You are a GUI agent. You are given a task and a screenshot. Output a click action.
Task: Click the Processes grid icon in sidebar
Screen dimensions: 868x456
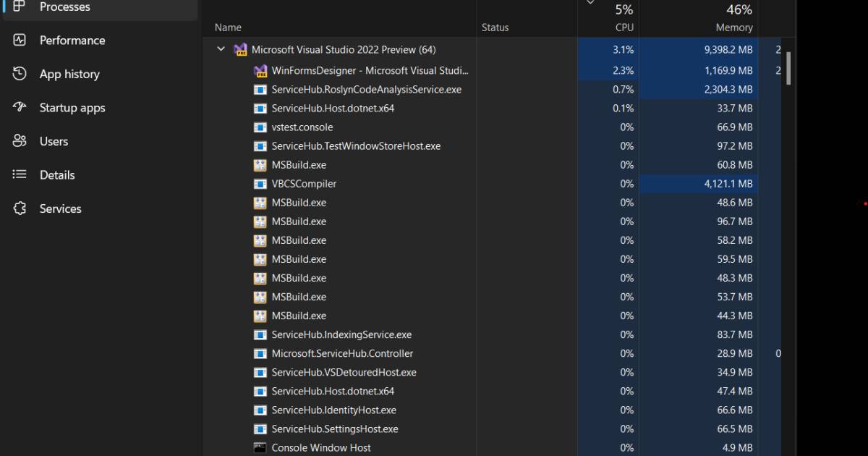[x=19, y=6]
